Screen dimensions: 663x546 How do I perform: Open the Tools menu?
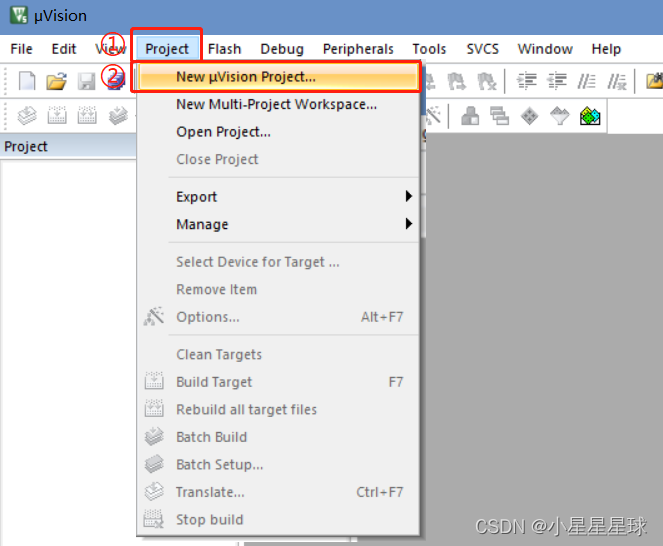tap(429, 49)
